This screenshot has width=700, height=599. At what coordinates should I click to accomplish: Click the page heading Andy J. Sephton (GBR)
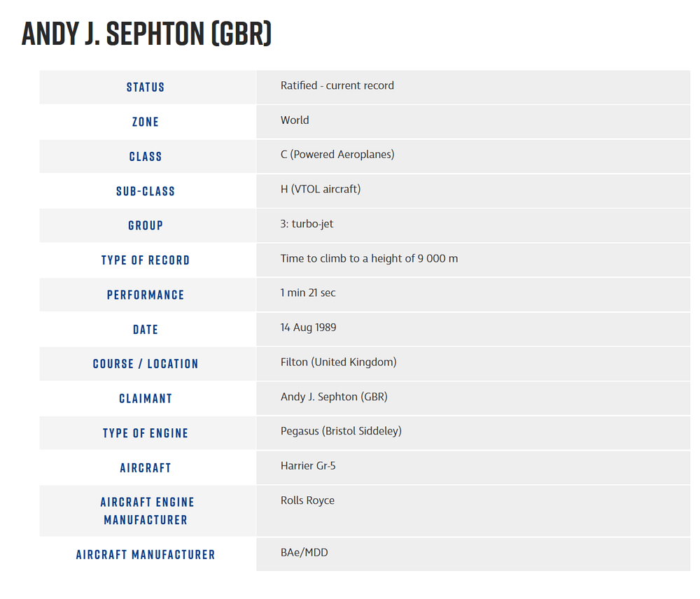[146, 34]
